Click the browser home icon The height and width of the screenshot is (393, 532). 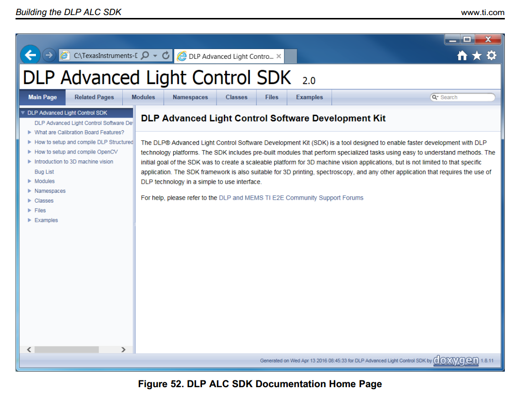(x=462, y=55)
